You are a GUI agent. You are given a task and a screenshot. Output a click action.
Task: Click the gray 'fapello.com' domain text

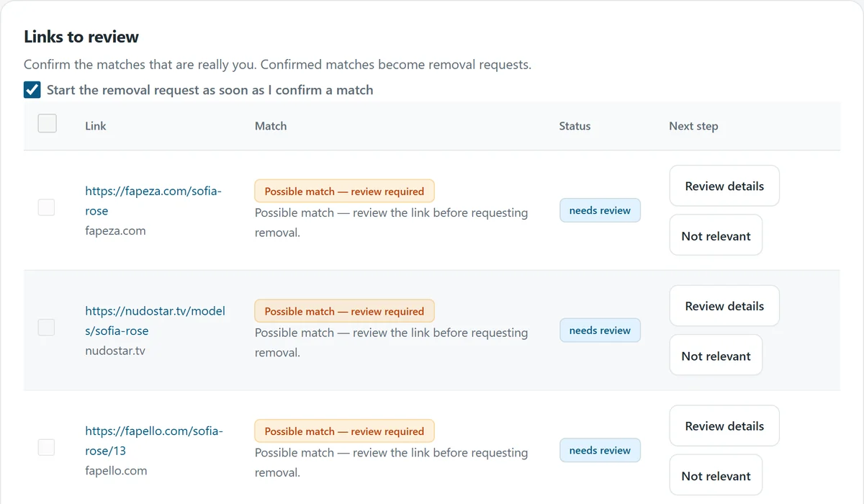[x=116, y=471]
